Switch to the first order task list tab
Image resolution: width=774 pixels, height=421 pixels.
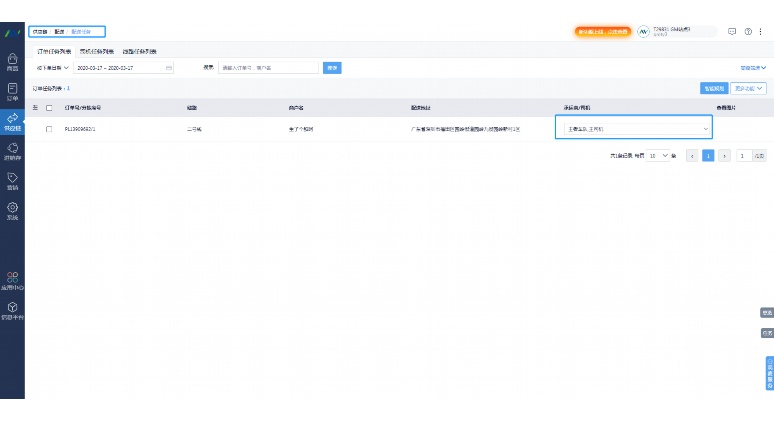point(54,51)
